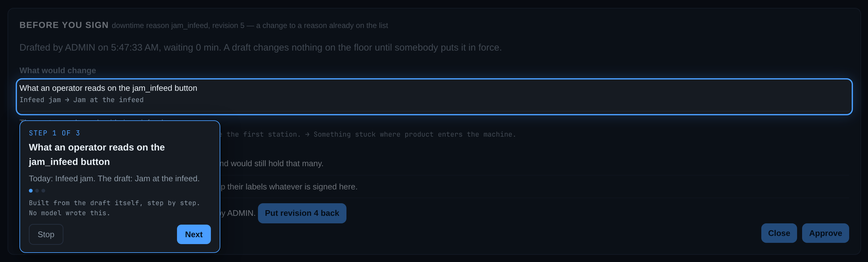Click 'Put revision 4 back'
This screenshot has height=262, width=868.
[x=302, y=213]
